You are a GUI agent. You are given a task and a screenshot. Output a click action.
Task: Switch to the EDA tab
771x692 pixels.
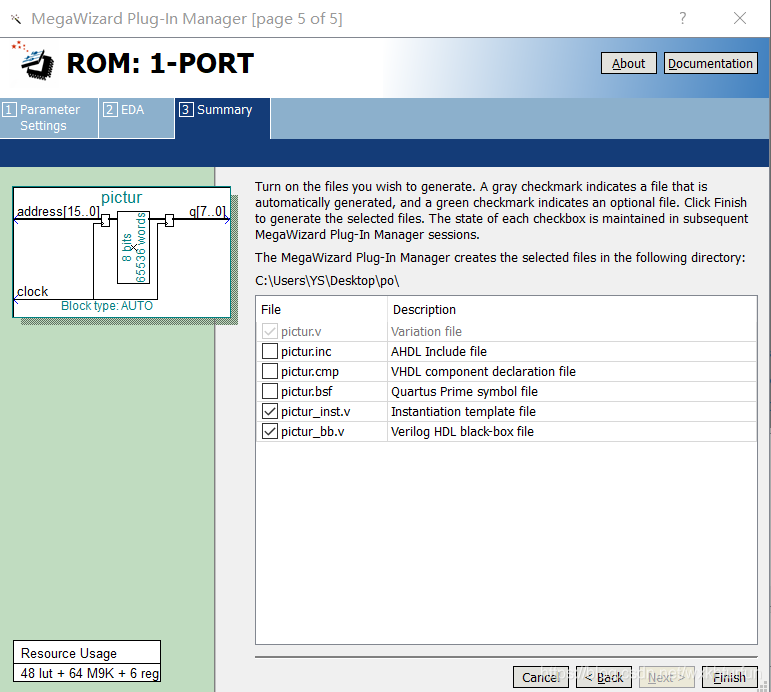136,118
